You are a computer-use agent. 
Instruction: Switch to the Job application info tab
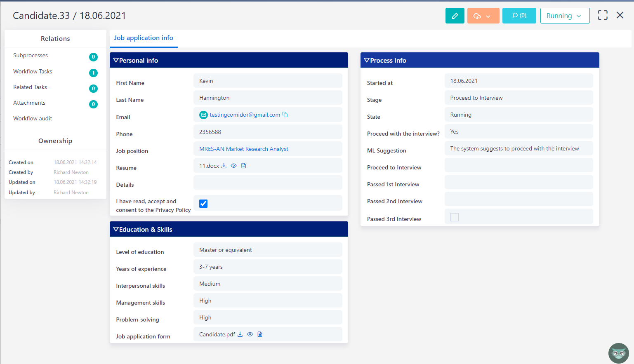pos(144,38)
